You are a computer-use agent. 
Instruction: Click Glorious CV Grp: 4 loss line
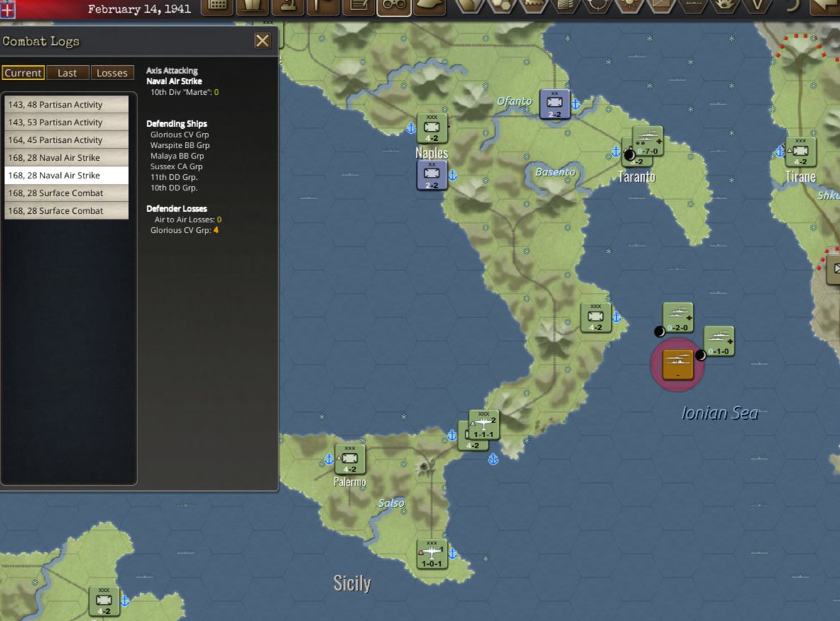184,230
